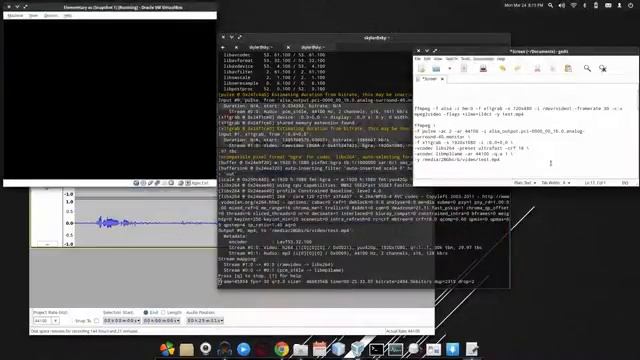The image size is (640, 360).
Task: Click the Wi-Fi icon in the top panel
Action: click(x=573, y=5)
